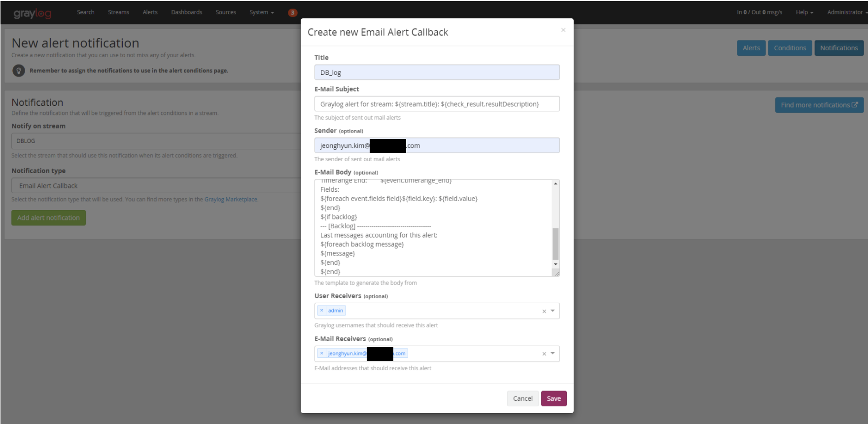Click Find more notifications button
Image resolution: width=868 pixels, height=424 pixels.
coord(819,105)
